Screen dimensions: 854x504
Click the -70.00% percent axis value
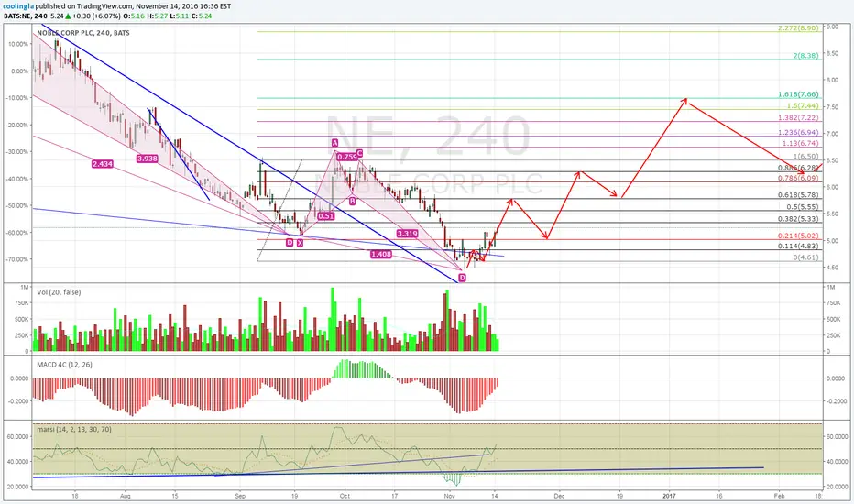pos(16,259)
